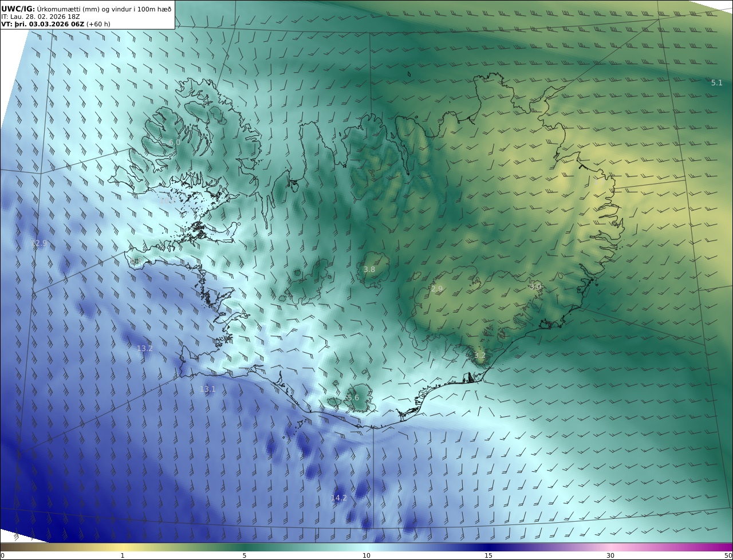
Task: Click the colorbar tick label 15
Action: pyautogui.click(x=488, y=555)
